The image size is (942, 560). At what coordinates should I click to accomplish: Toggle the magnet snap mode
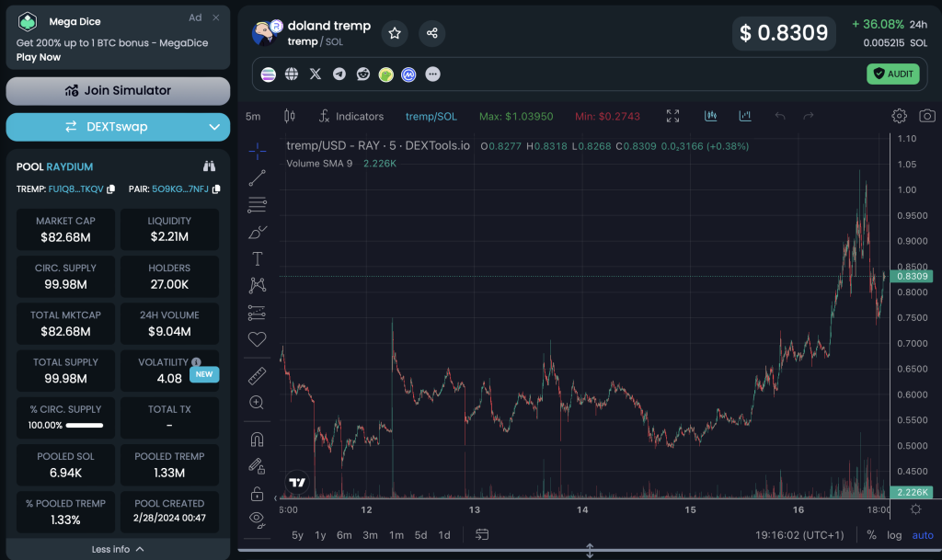[x=258, y=440]
